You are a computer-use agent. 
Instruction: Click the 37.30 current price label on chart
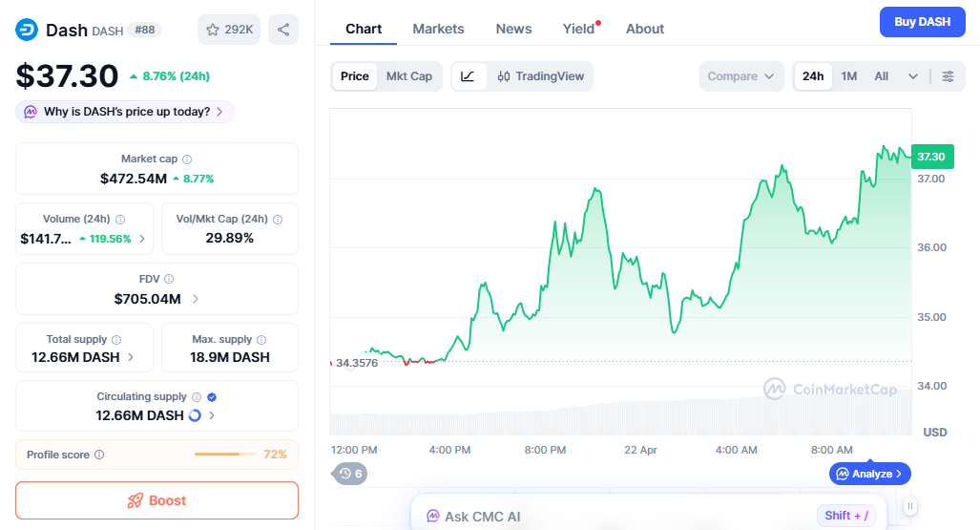[x=932, y=157]
